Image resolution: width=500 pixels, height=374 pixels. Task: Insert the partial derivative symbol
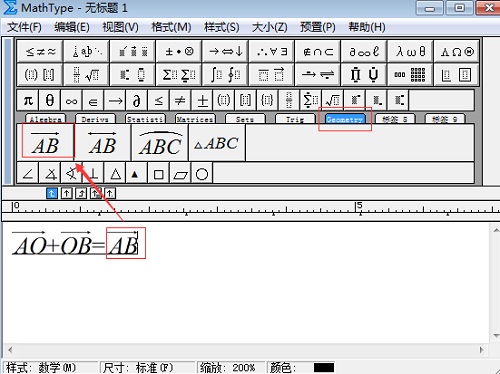(x=137, y=100)
